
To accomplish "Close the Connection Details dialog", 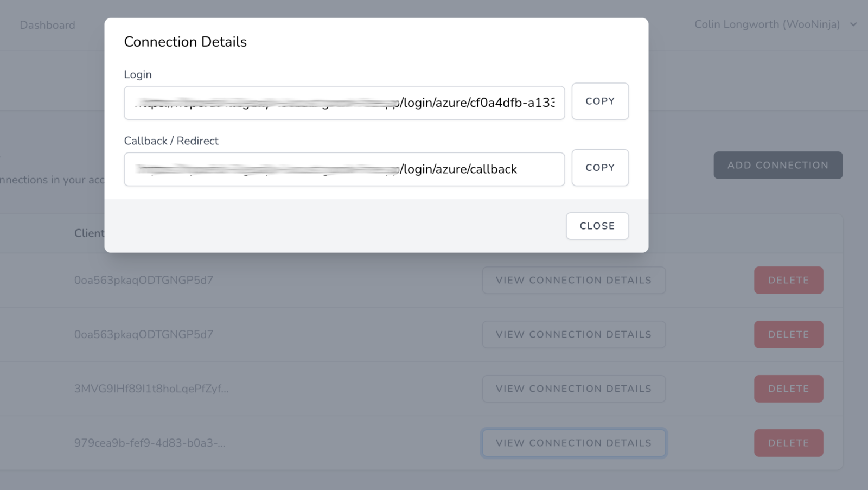I will [x=597, y=226].
